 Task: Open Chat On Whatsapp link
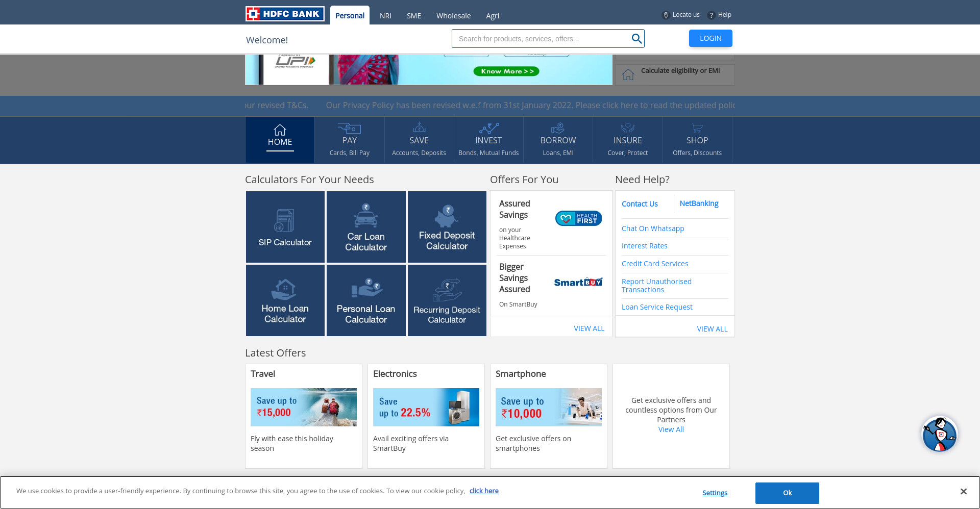click(653, 228)
